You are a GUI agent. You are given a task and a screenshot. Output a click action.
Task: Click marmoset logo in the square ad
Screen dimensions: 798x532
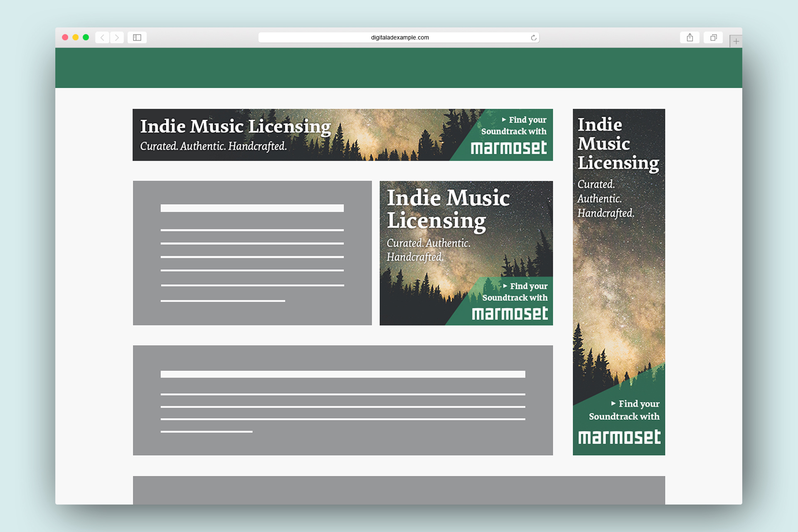[510, 314]
